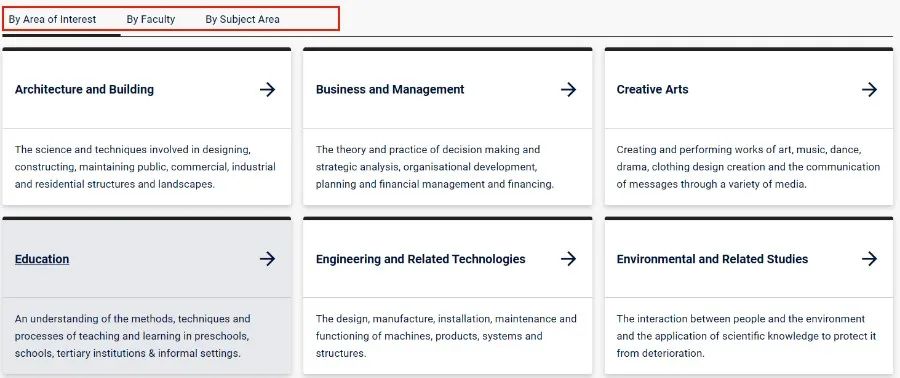
Task: Click the Business and Management description text
Action: pos(435,167)
